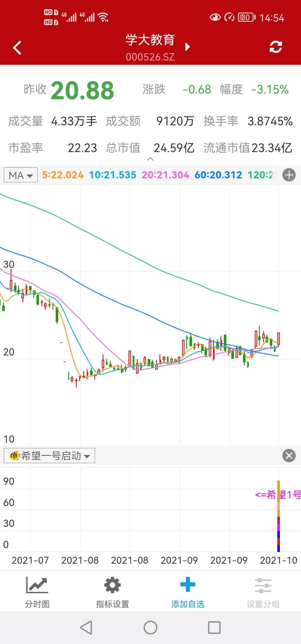This screenshot has height=644, width=301.
Task: Open 分时图 intraday chart
Action: tap(37, 592)
